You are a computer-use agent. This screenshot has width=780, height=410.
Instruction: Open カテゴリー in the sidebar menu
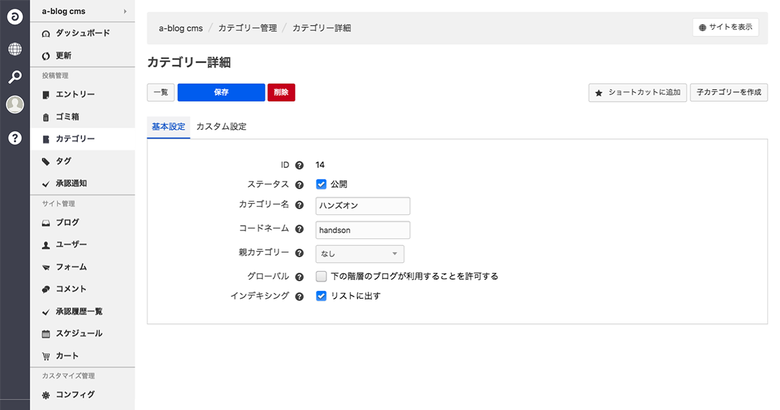click(83, 139)
